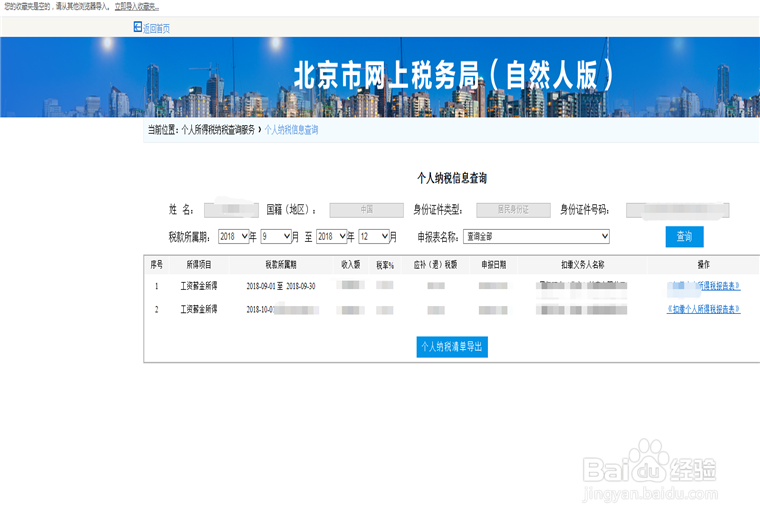Image resolution: width=760 pixels, height=520 pixels.
Task: Open breadcrumb link 个人纳税信息查询
Action: [291, 130]
